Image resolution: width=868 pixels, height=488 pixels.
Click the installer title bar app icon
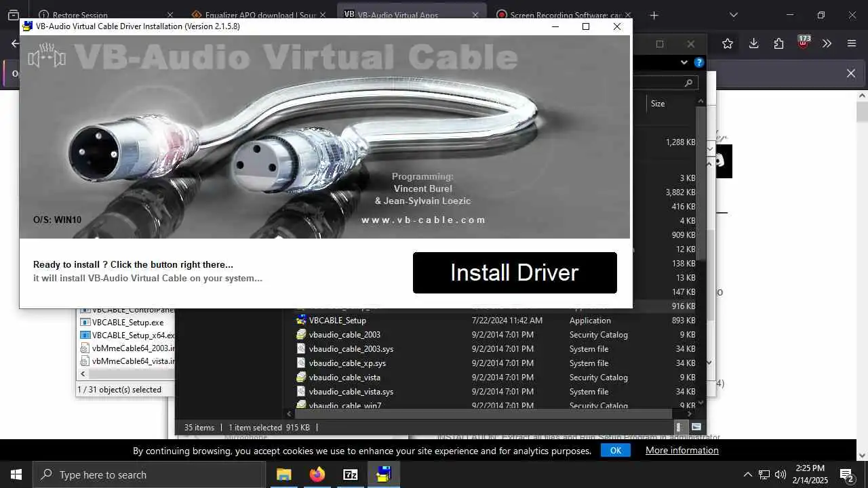tap(28, 26)
